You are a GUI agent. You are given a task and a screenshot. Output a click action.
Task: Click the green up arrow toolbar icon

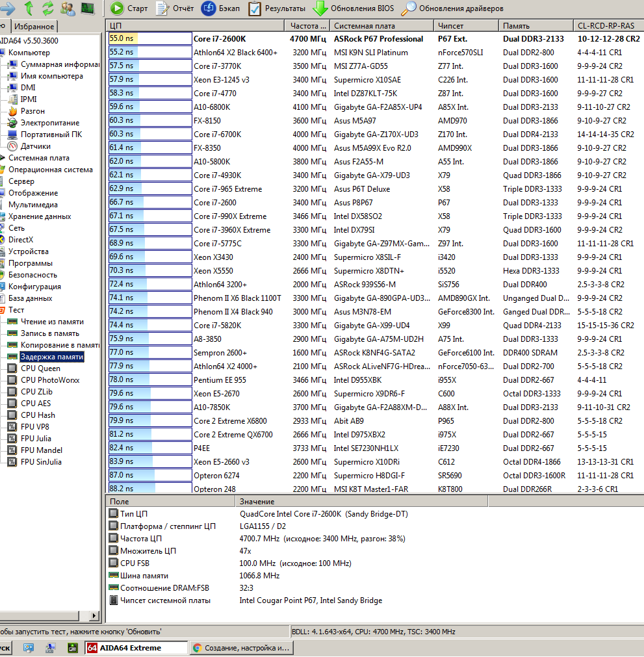(29, 8)
